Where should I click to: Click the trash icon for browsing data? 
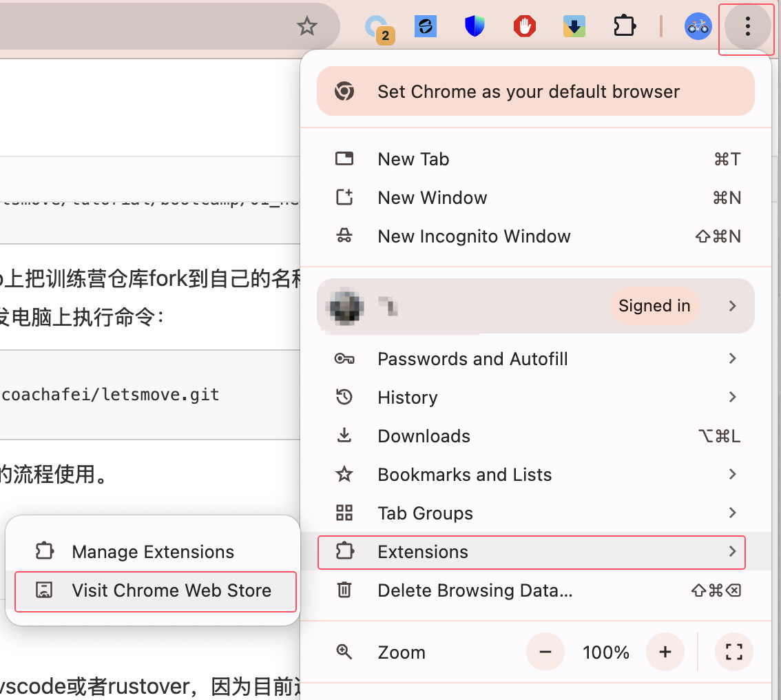click(x=344, y=590)
